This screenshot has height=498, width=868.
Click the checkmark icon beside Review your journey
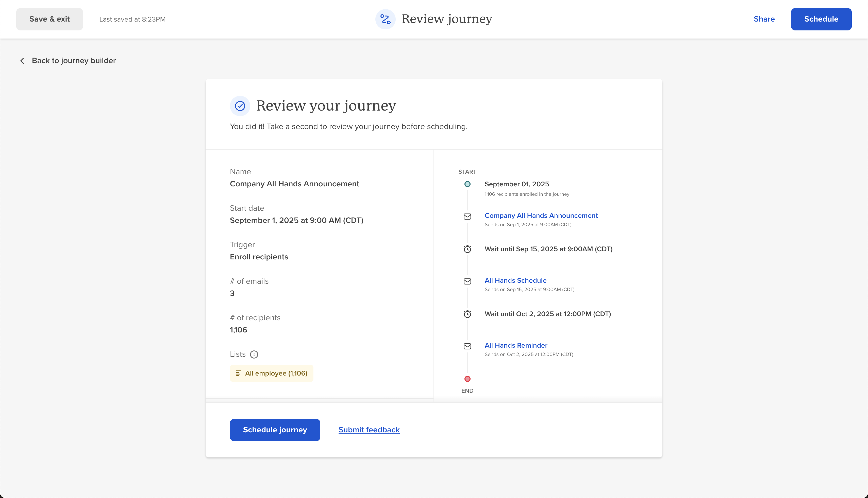(240, 106)
